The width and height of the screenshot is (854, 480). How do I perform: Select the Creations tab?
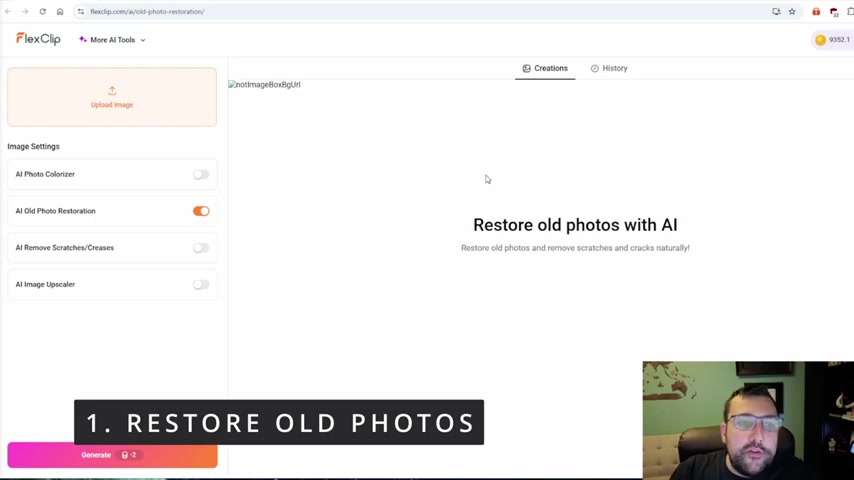pos(545,68)
